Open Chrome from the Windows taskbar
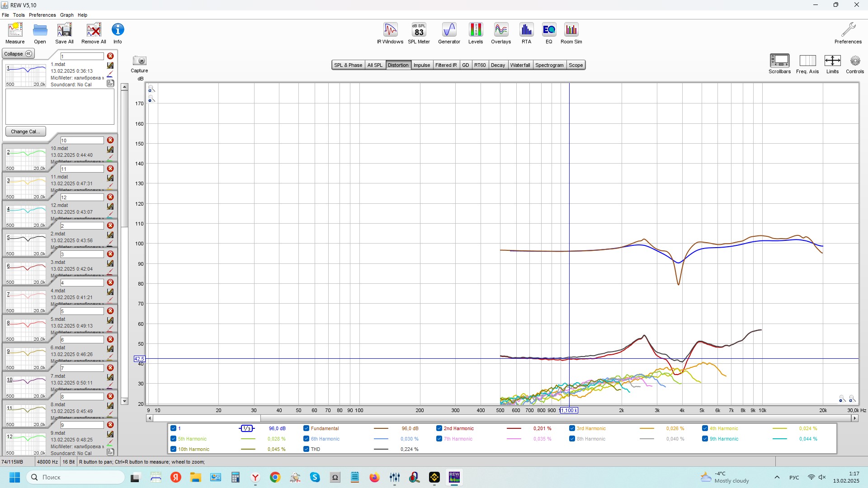This screenshot has width=868, height=488. 275,477
